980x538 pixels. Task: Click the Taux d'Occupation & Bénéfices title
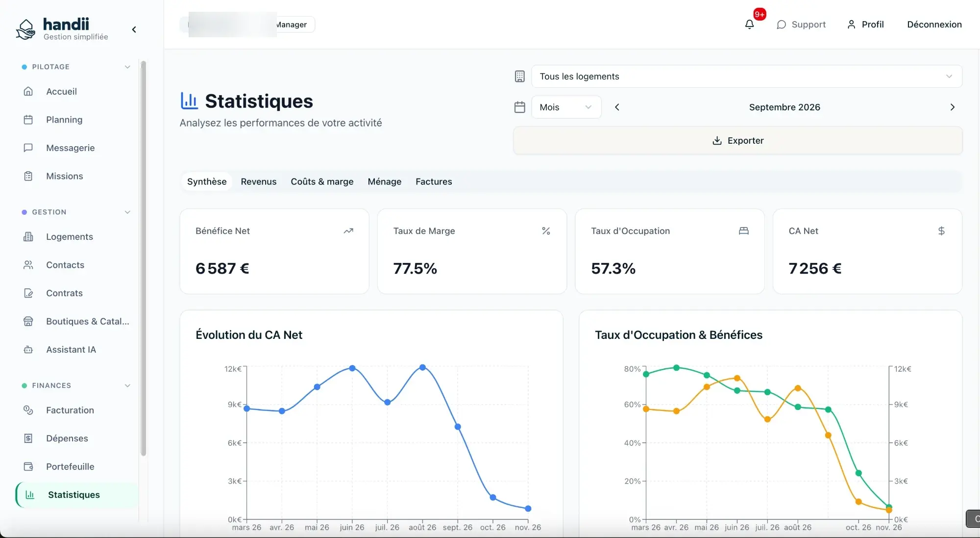[679, 335]
